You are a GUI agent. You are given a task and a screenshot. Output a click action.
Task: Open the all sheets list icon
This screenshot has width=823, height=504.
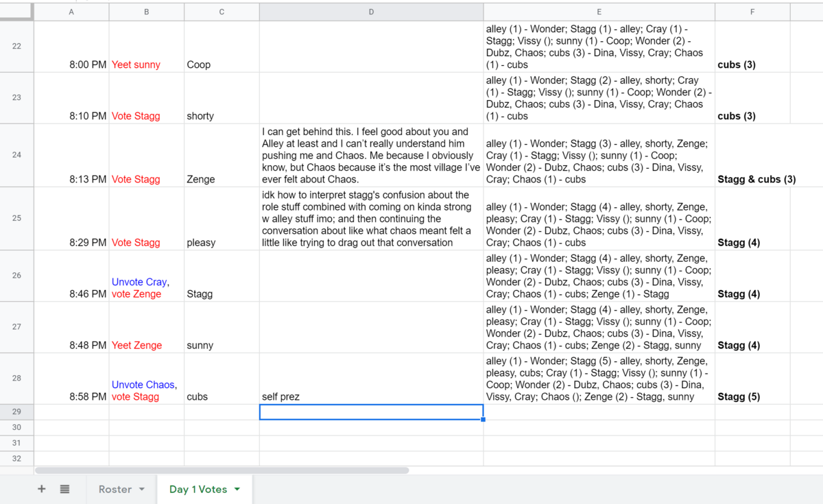64,489
